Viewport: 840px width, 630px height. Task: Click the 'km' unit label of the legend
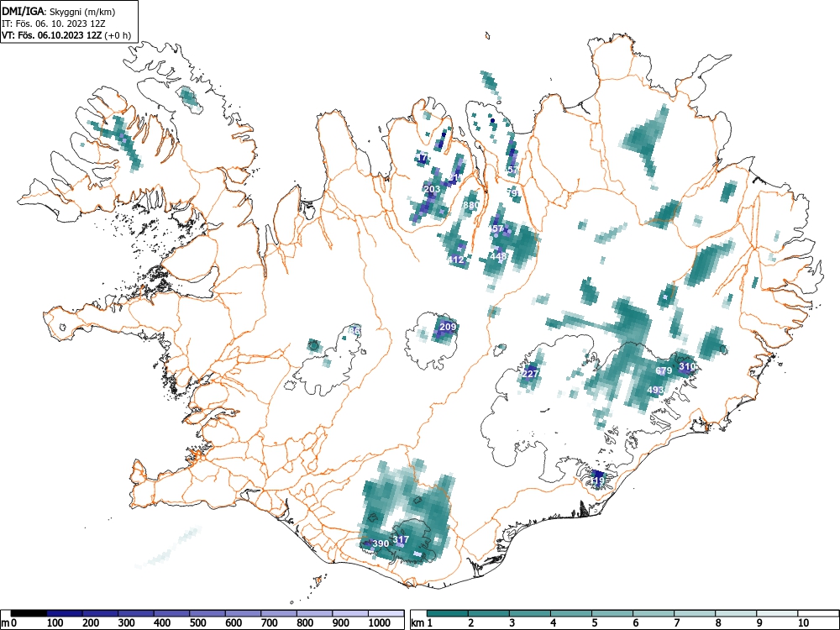[417, 623]
